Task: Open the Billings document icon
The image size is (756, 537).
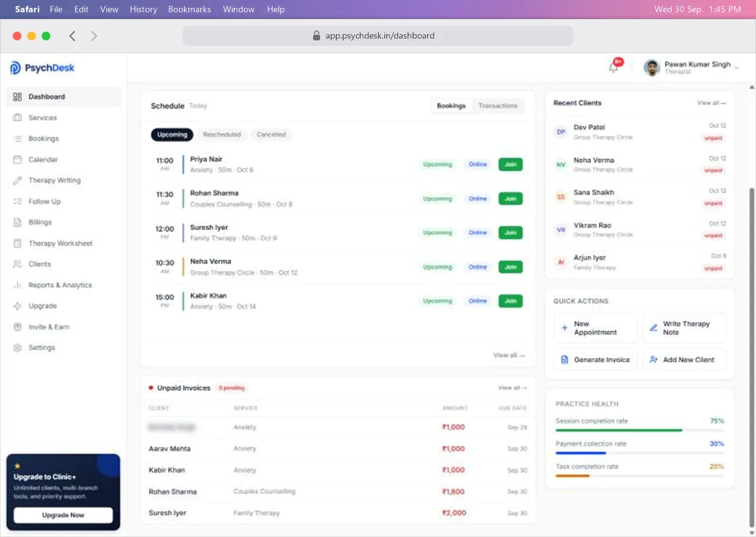Action: point(18,222)
